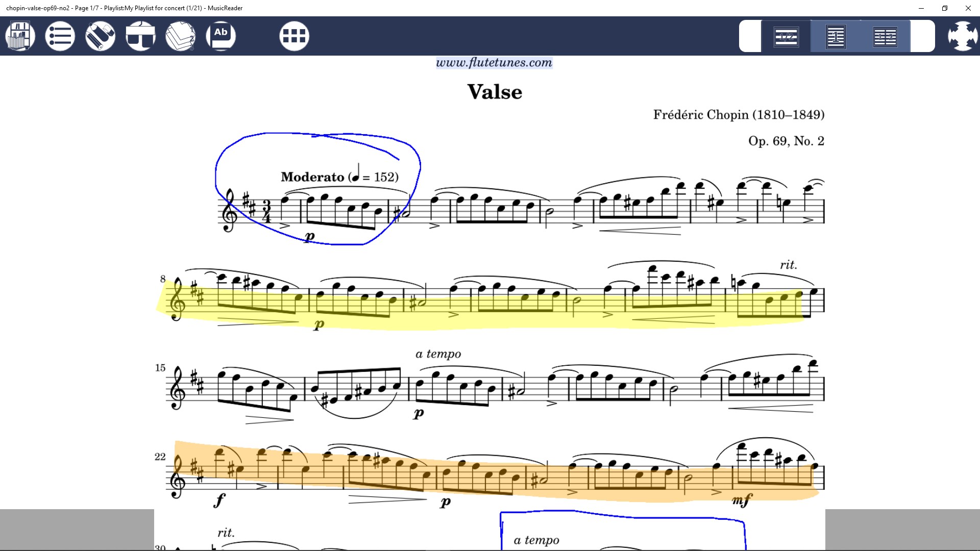The image size is (980, 551).
Task: Select the Ab text annotation tool
Action: pos(220,36)
